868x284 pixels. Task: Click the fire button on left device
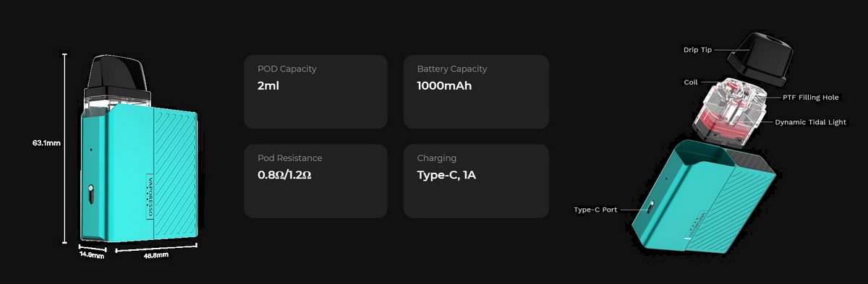click(x=90, y=194)
